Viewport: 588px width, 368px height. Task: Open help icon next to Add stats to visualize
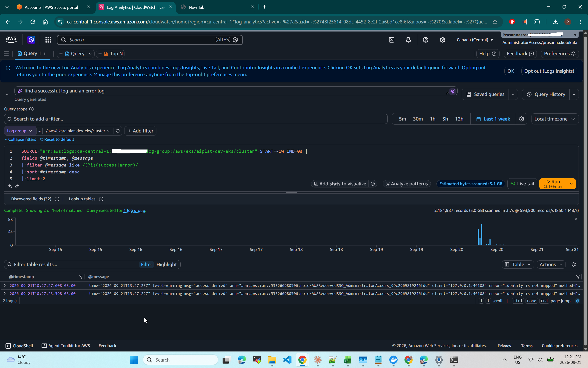click(x=373, y=184)
